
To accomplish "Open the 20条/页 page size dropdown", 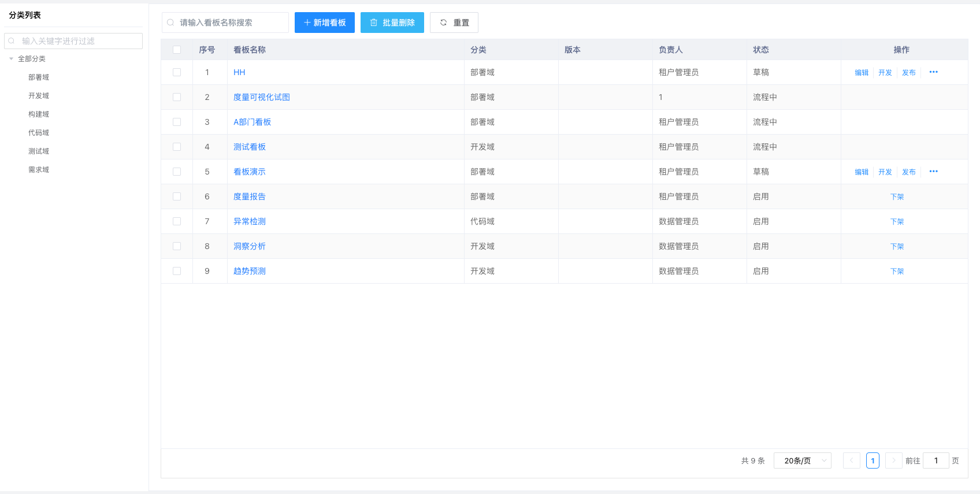I will (x=802, y=460).
